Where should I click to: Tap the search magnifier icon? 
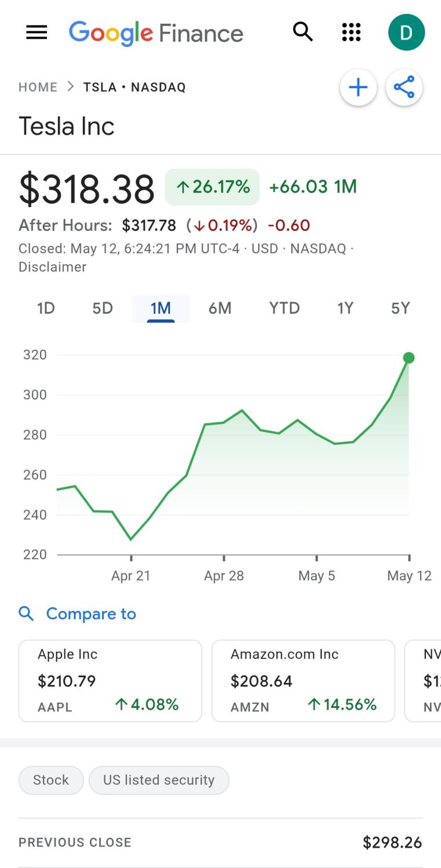click(x=302, y=32)
